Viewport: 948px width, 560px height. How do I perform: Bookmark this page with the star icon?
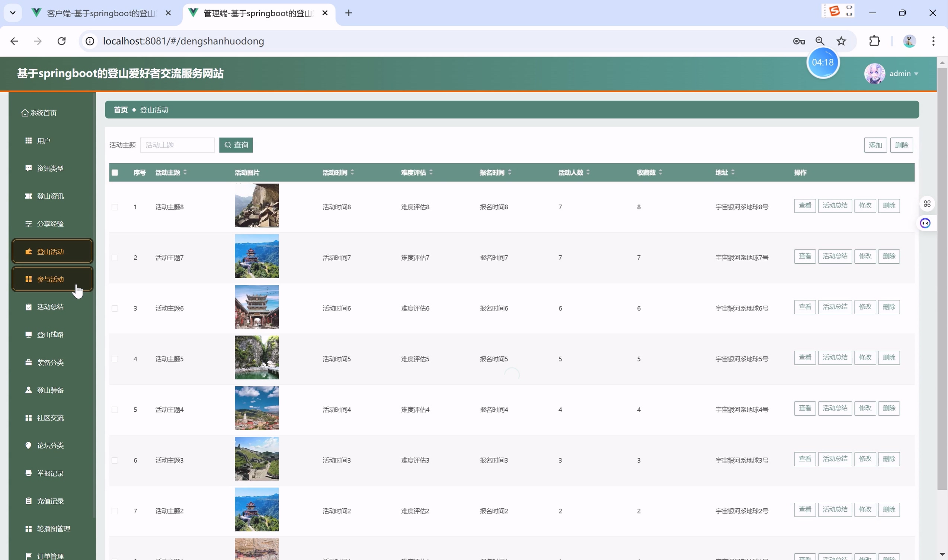pyautogui.click(x=841, y=41)
